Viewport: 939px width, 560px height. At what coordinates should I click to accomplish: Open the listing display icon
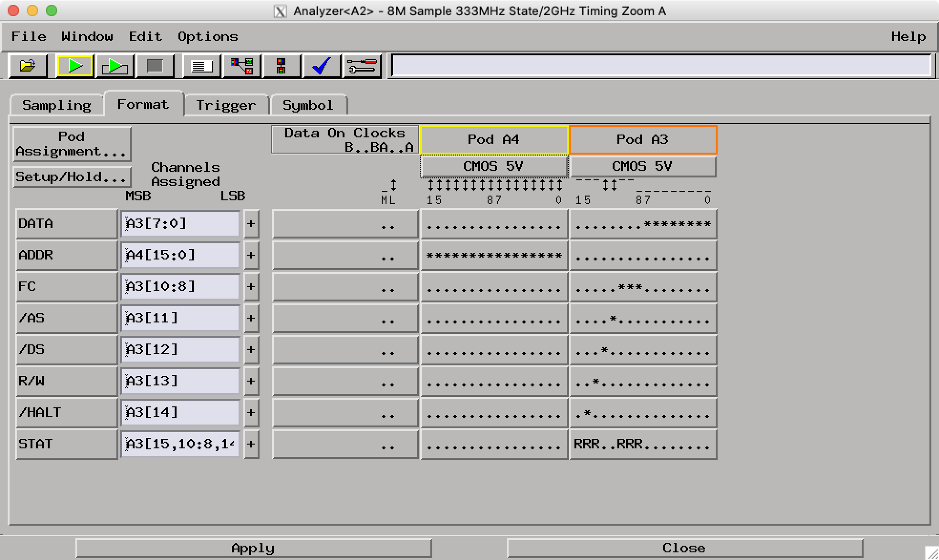(x=201, y=66)
